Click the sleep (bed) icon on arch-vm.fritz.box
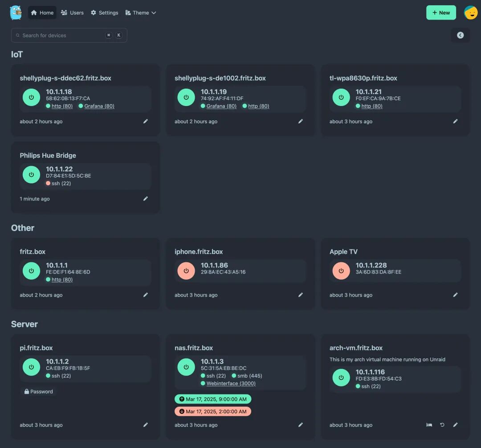Screen dimensions: 481x448 point(429,425)
